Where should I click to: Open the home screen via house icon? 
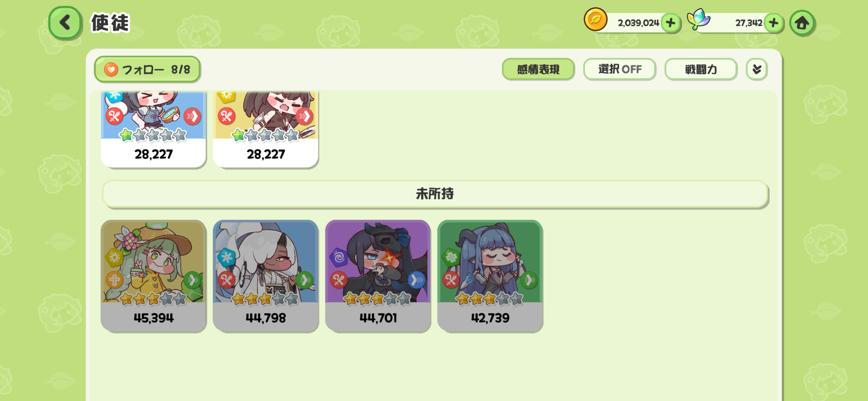pyautogui.click(x=802, y=23)
